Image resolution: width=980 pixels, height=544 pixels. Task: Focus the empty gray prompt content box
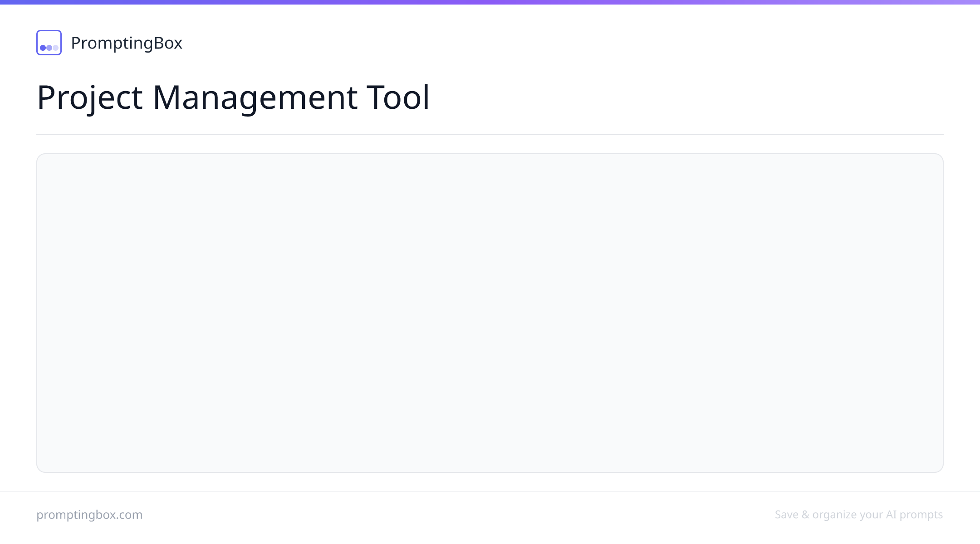[490, 313]
